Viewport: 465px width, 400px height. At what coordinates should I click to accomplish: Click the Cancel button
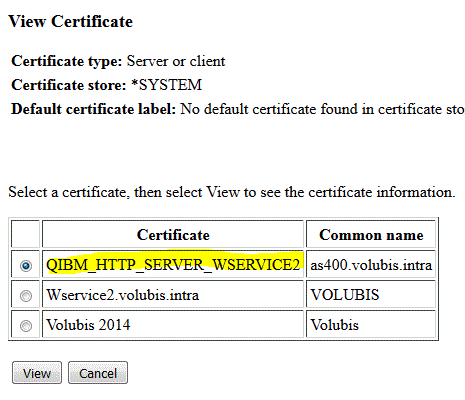point(98,373)
